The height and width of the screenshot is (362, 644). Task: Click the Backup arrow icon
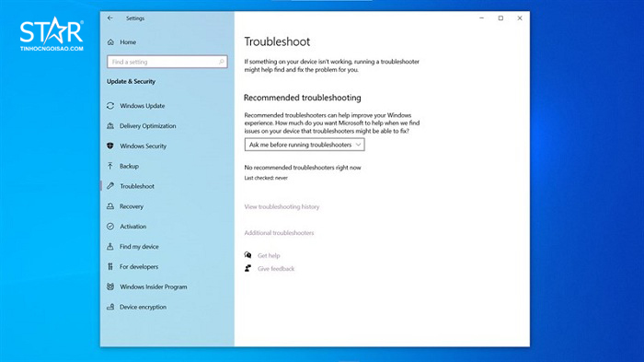[x=110, y=166]
